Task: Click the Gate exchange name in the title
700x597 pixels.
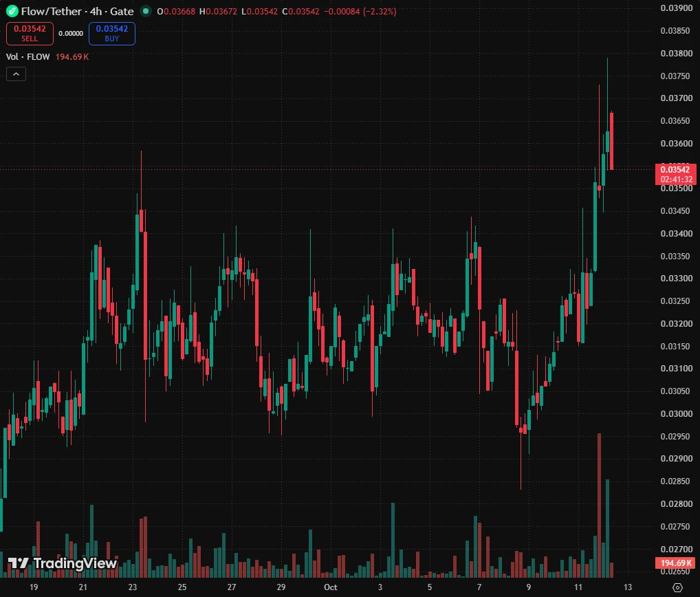Action: 122,11
